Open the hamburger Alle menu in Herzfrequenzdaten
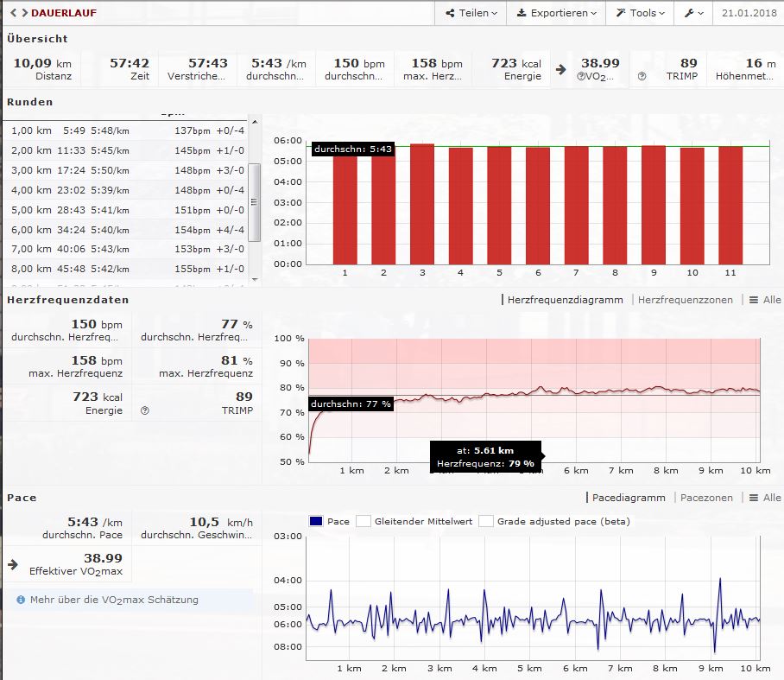 click(763, 300)
